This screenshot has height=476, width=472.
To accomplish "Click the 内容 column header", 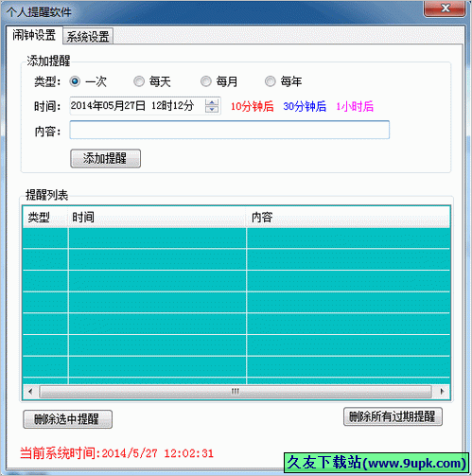I will tap(348, 217).
